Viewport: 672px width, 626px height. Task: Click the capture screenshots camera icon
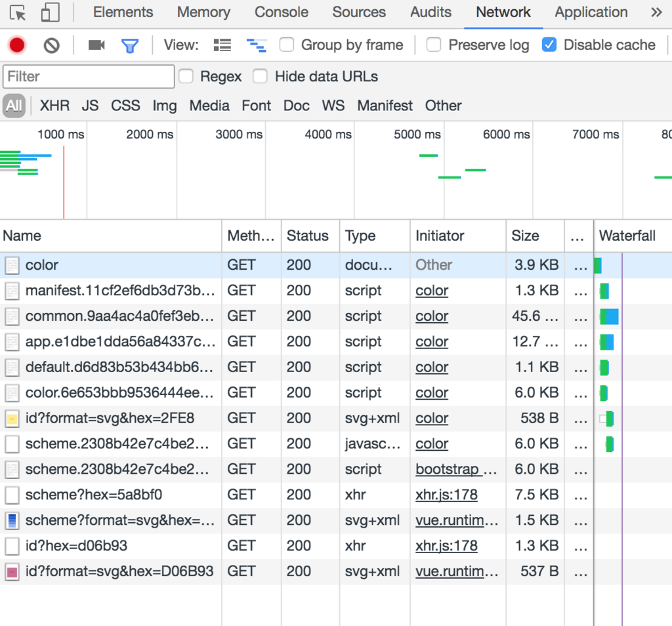point(96,45)
